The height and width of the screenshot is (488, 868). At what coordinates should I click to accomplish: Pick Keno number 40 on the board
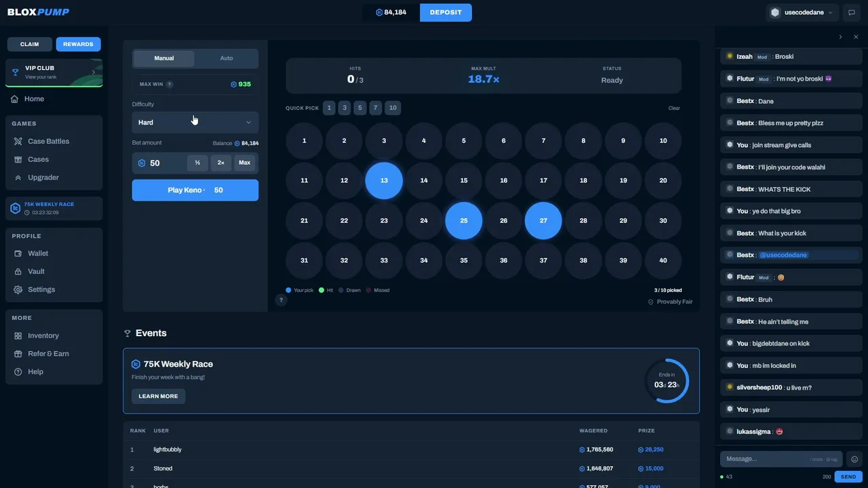pos(663,260)
